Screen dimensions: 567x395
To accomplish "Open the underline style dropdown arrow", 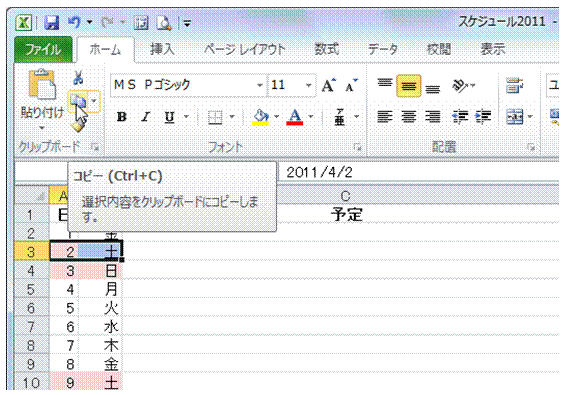I will 187,117.
